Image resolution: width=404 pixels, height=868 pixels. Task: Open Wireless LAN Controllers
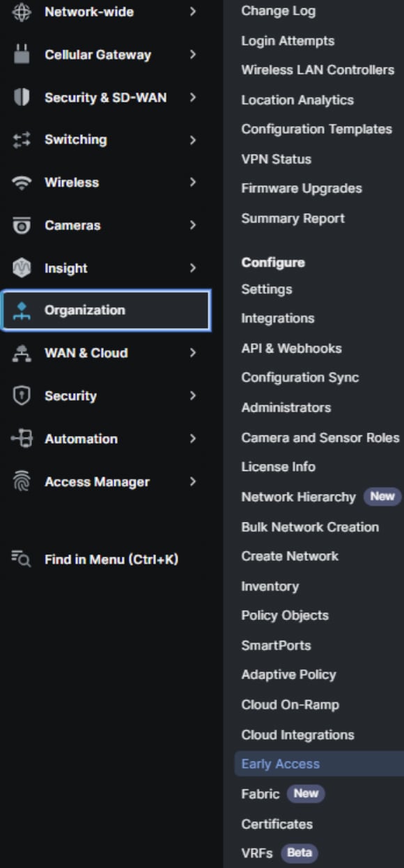click(318, 70)
